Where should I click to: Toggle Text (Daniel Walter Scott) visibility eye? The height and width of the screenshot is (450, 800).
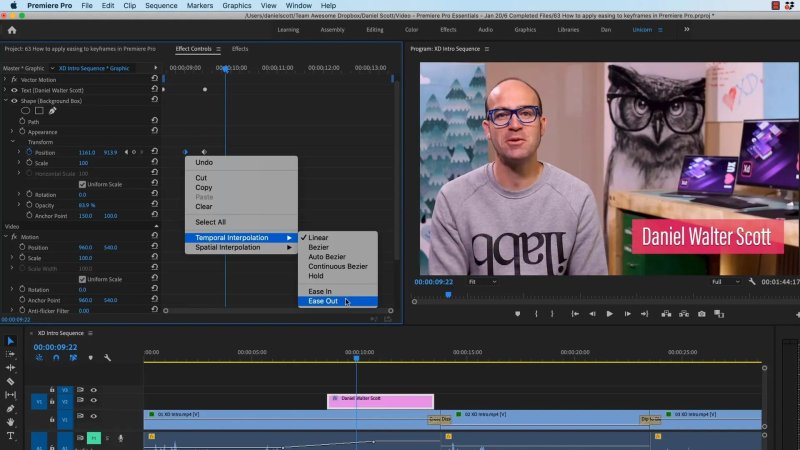pyautogui.click(x=14, y=90)
